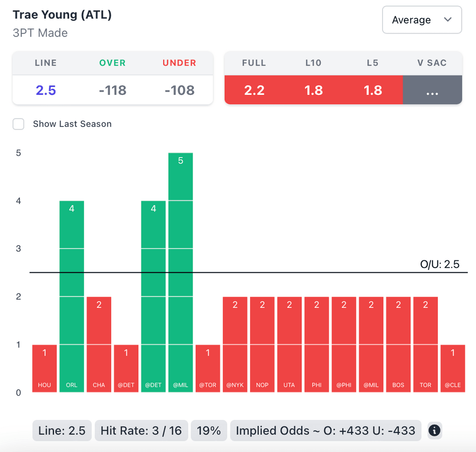
Task: Click the green @MIL bar showing 5
Action: coord(181,273)
